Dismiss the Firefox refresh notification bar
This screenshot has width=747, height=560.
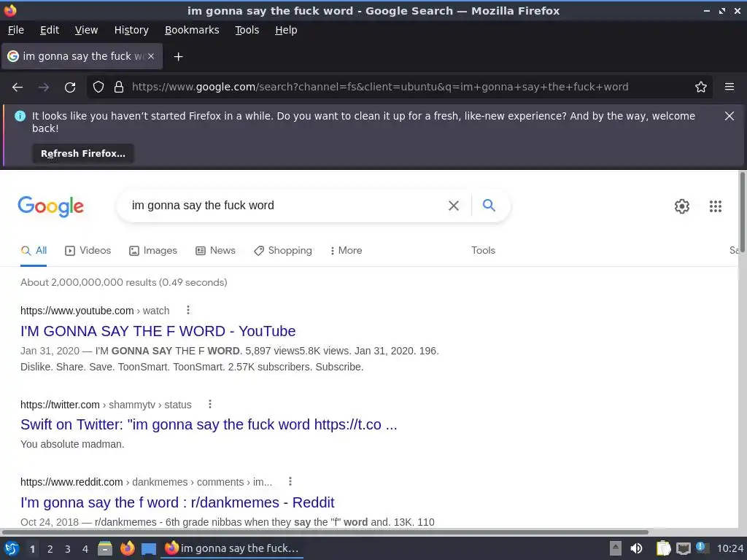729,116
